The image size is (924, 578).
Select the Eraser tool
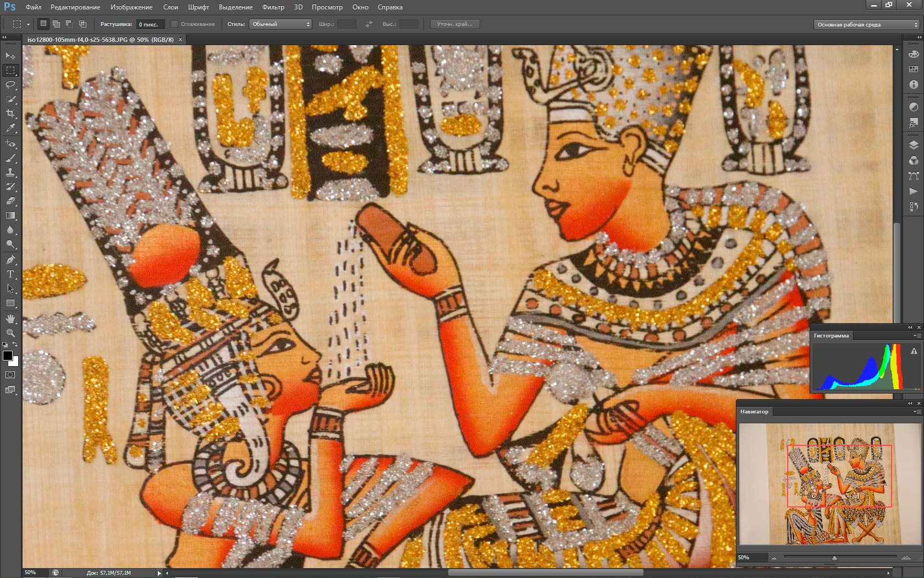[x=10, y=201]
